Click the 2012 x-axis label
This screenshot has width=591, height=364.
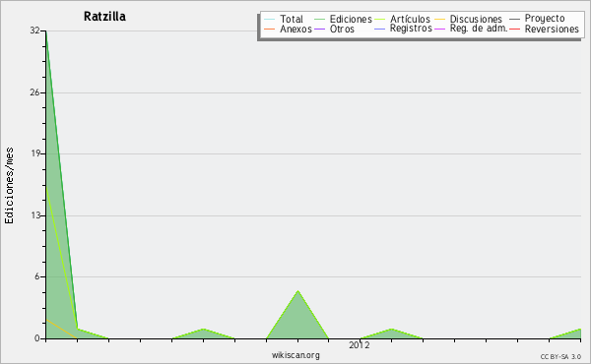(x=360, y=345)
